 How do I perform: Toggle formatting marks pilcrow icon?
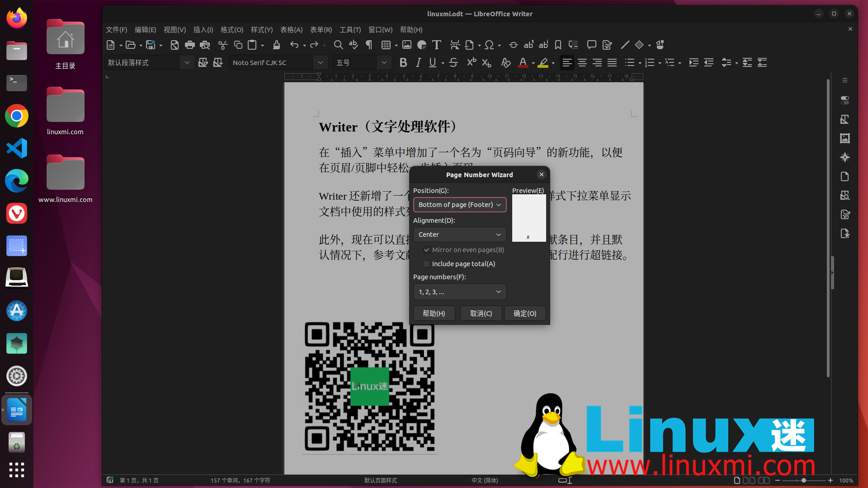(369, 45)
